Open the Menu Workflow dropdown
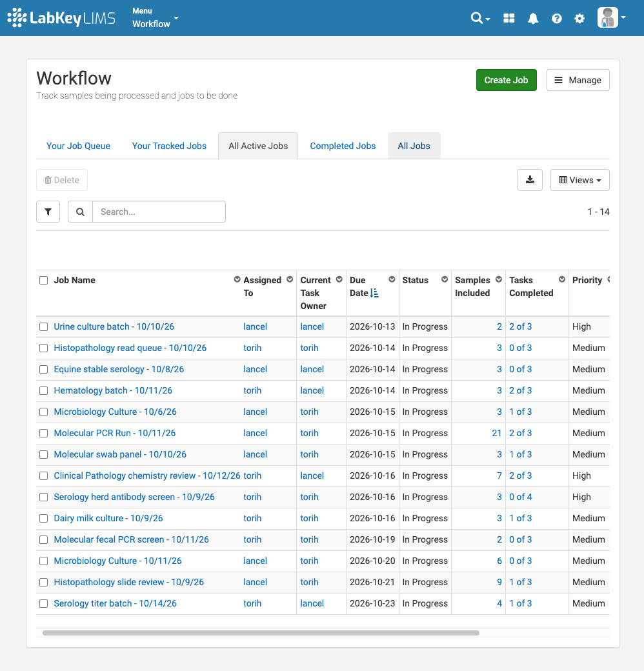The width and height of the screenshot is (644, 671). [x=155, y=17]
